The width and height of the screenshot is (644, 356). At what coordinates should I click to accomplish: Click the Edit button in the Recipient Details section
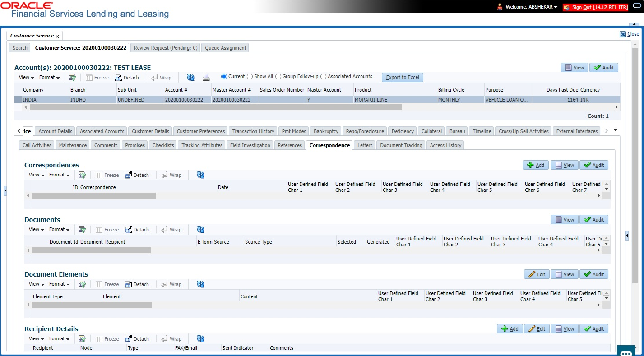tap(537, 329)
